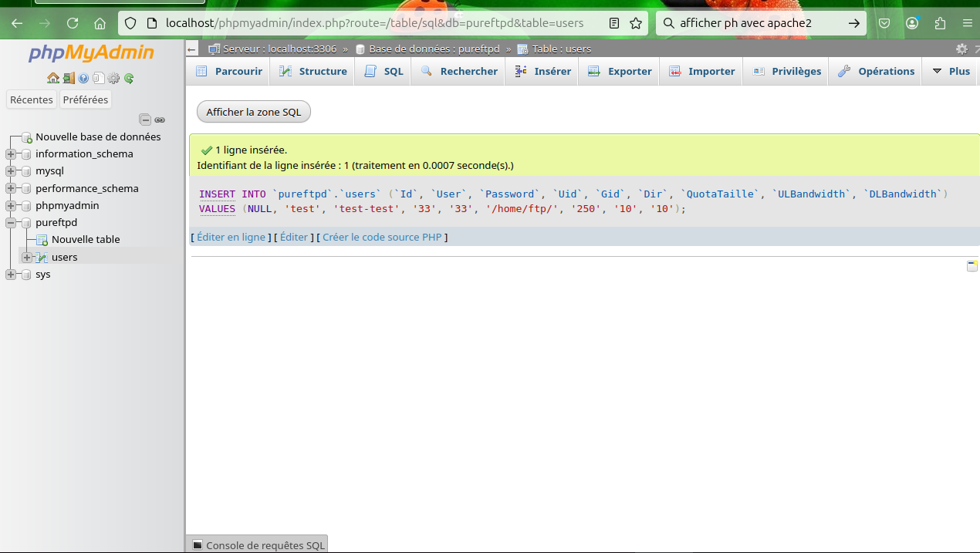Open the Firefox hamburger menu
This screenshot has height=553, width=980.
tap(967, 23)
